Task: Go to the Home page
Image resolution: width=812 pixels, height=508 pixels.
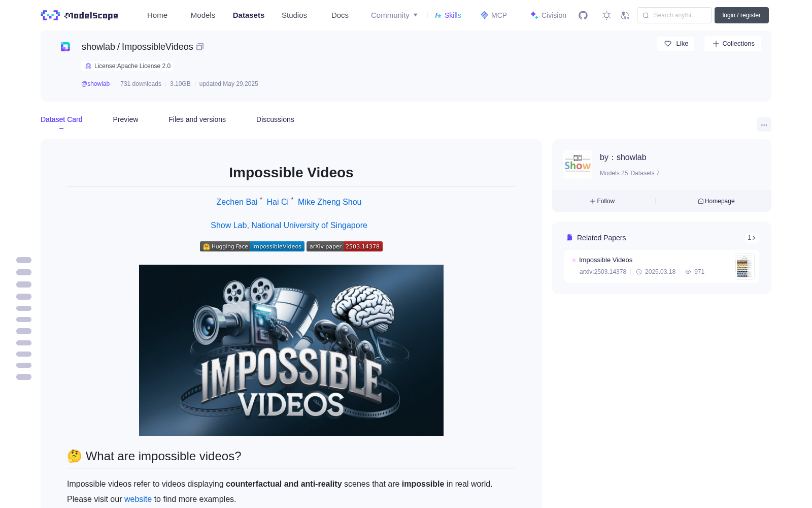Action: pos(157,15)
